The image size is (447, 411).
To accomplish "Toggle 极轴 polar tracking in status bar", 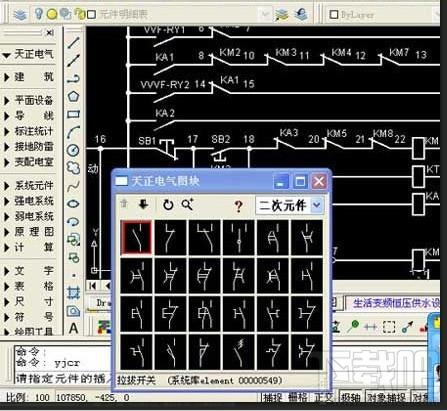I will pyautogui.click(x=350, y=397).
